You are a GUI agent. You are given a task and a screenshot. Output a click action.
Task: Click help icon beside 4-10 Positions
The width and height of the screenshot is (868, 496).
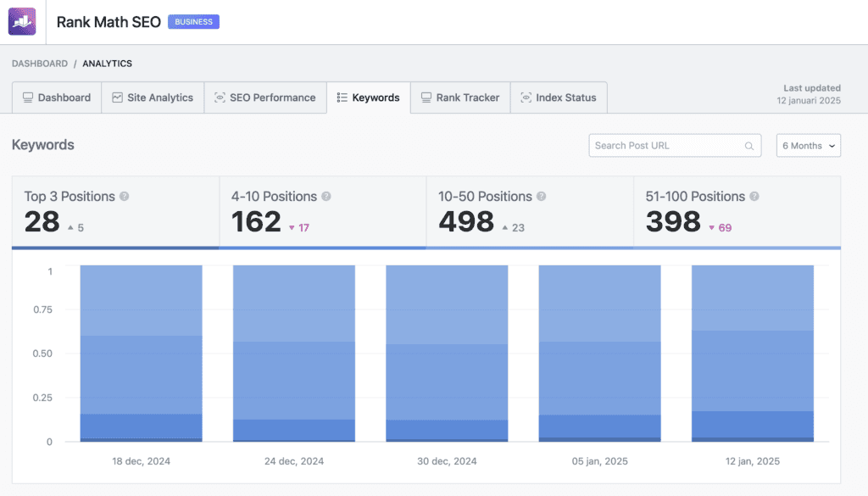(x=326, y=197)
